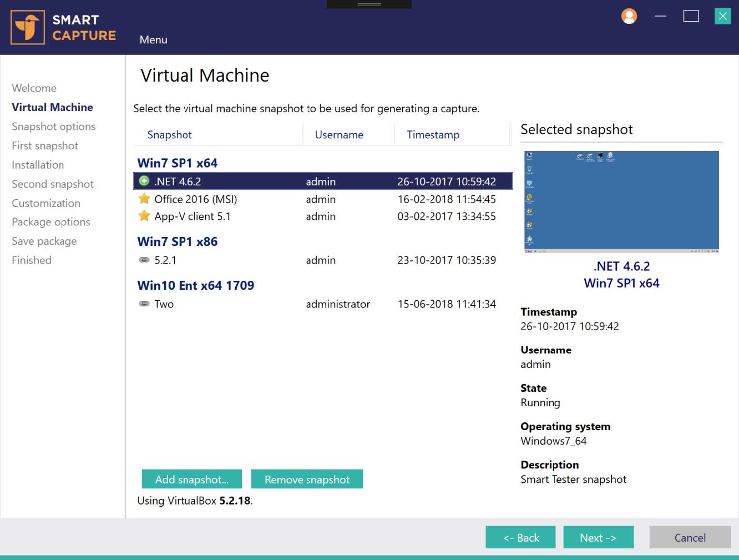The image size is (739, 560).
Task: Click the star icon for Office 2016 (MSI)
Action: (144, 199)
